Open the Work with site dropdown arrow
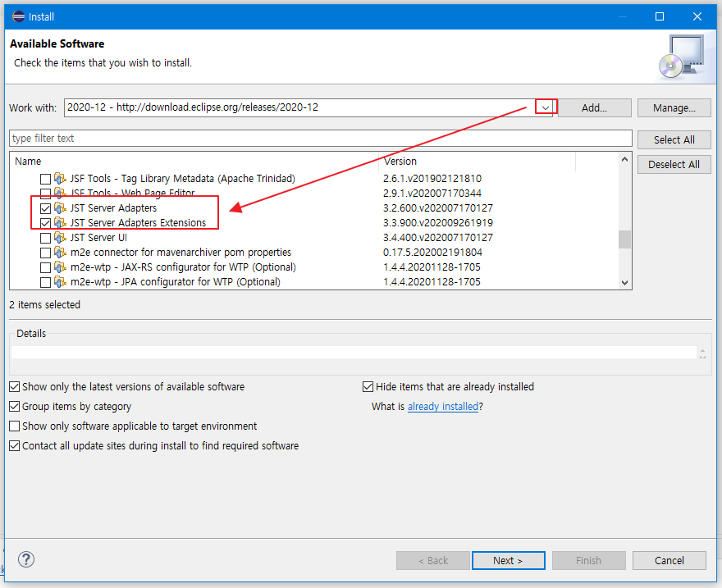 (x=546, y=107)
